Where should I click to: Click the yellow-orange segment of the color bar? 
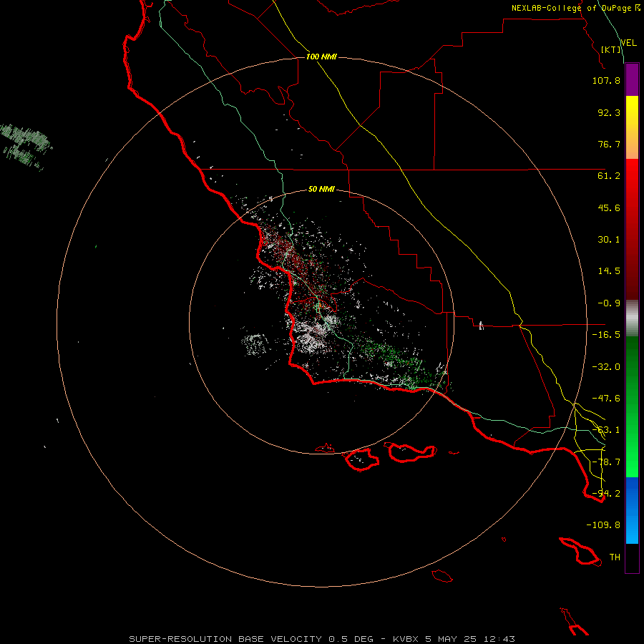click(x=632, y=127)
